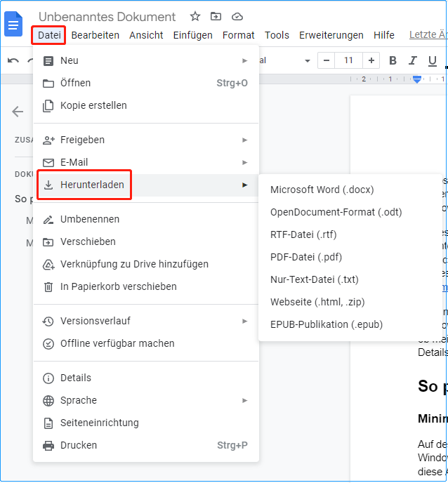The image size is (448, 483).
Task: Decrease the font size with minus
Action: pos(325,60)
